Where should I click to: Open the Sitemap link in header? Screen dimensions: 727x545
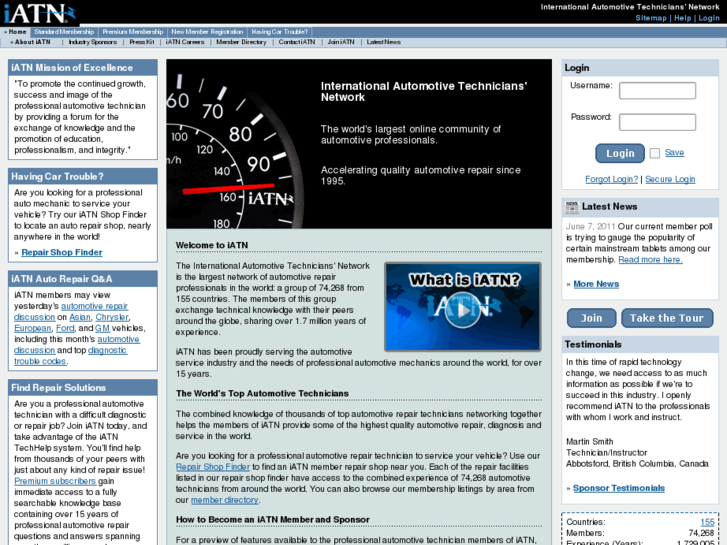(x=650, y=18)
